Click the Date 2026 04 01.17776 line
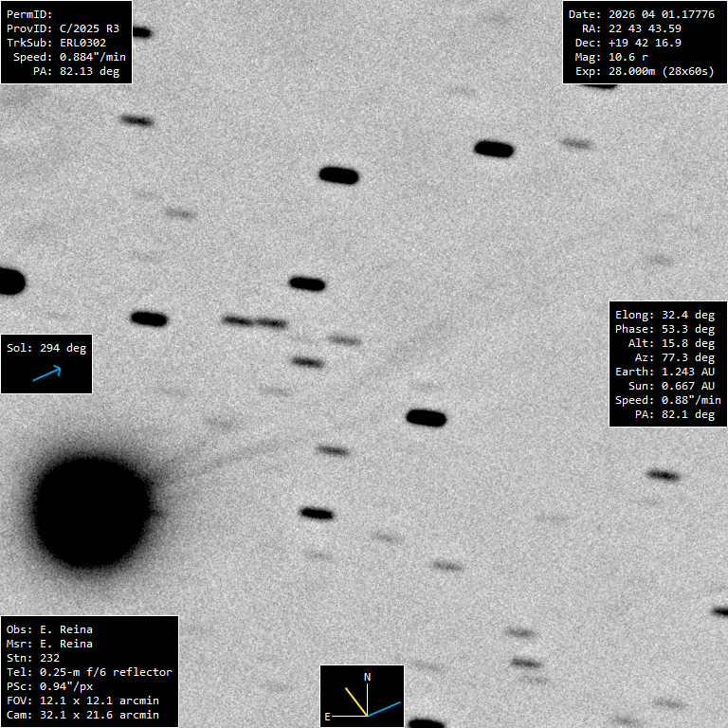 pos(641,14)
